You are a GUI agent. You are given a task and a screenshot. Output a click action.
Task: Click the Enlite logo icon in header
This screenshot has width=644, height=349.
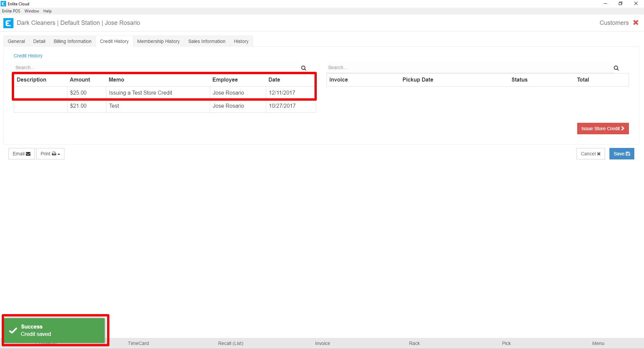coord(8,23)
